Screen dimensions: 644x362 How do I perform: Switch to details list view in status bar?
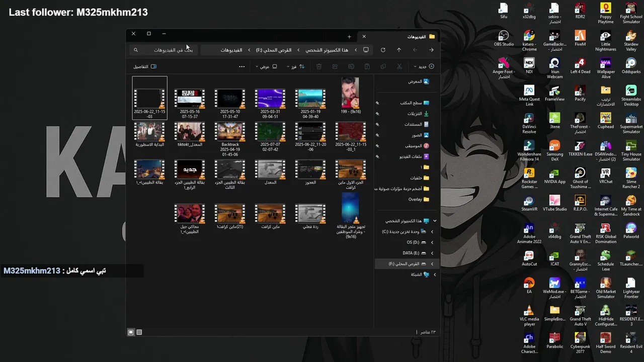[x=139, y=332]
